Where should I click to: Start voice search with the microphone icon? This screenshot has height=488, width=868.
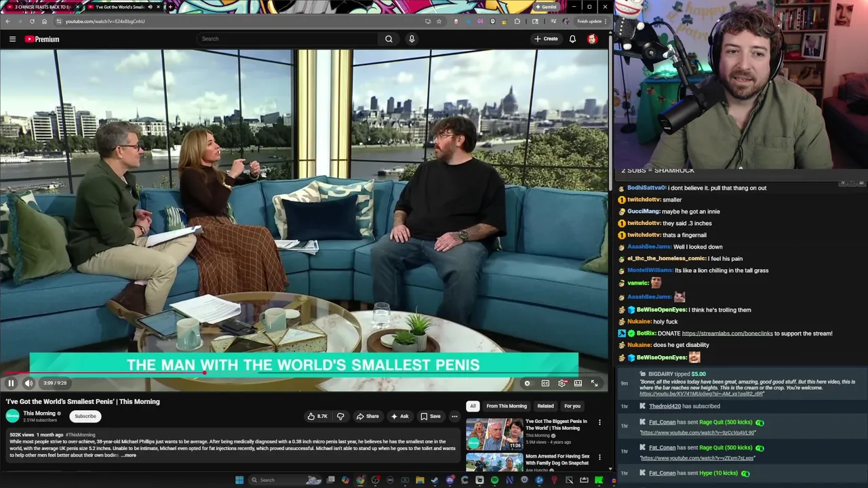411,39
